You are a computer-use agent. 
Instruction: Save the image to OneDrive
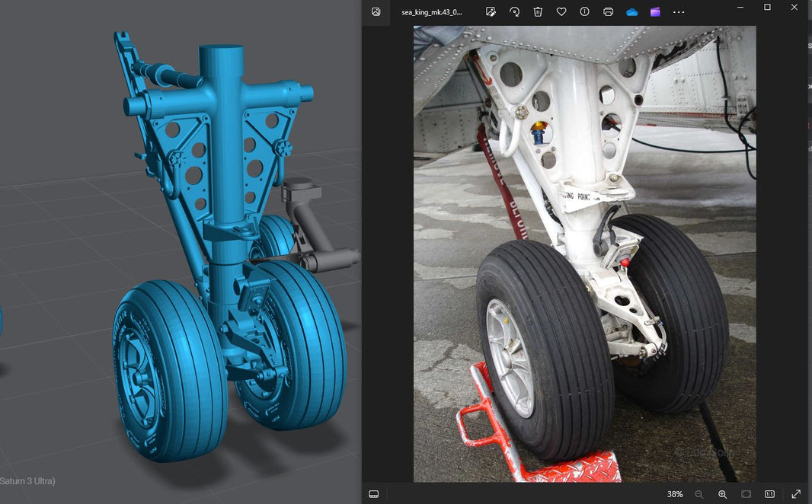(x=631, y=12)
